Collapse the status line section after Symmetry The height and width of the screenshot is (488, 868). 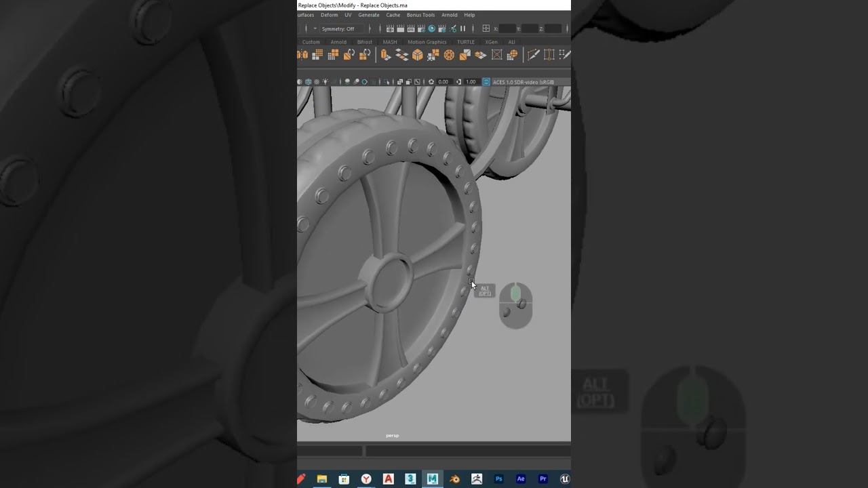[x=370, y=28]
